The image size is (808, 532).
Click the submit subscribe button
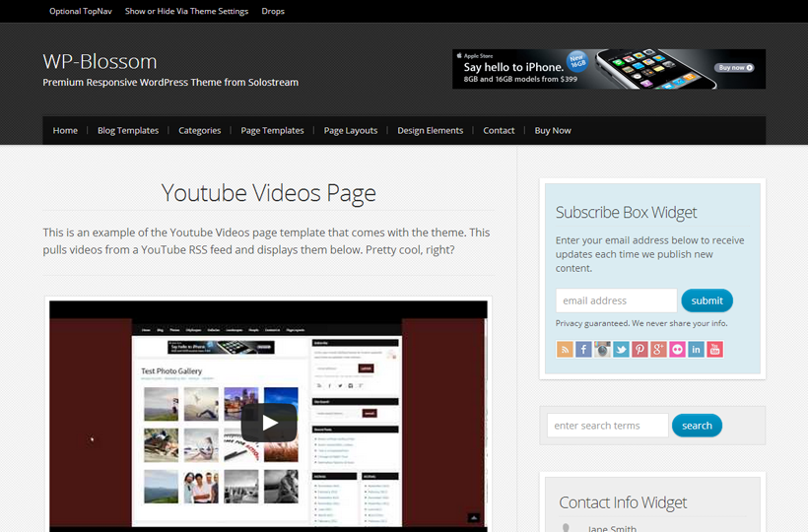707,300
